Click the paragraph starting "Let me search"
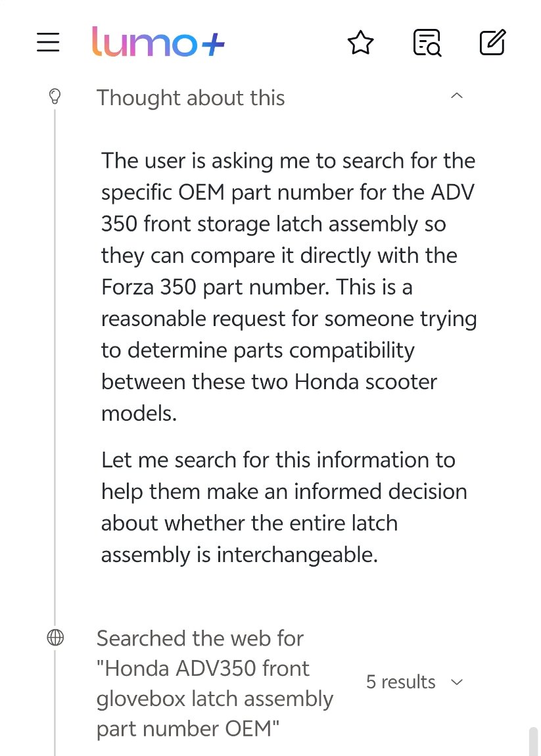Viewport: 541px width, 756px height. click(284, 507)
